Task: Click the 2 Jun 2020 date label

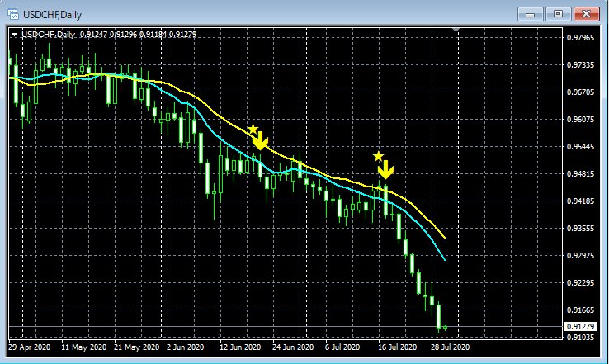Action: tap(186, 347)
